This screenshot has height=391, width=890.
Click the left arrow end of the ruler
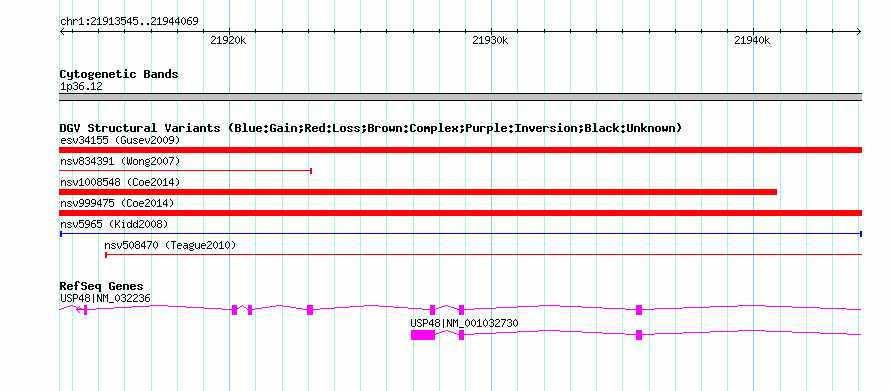(x=63, y=32)
